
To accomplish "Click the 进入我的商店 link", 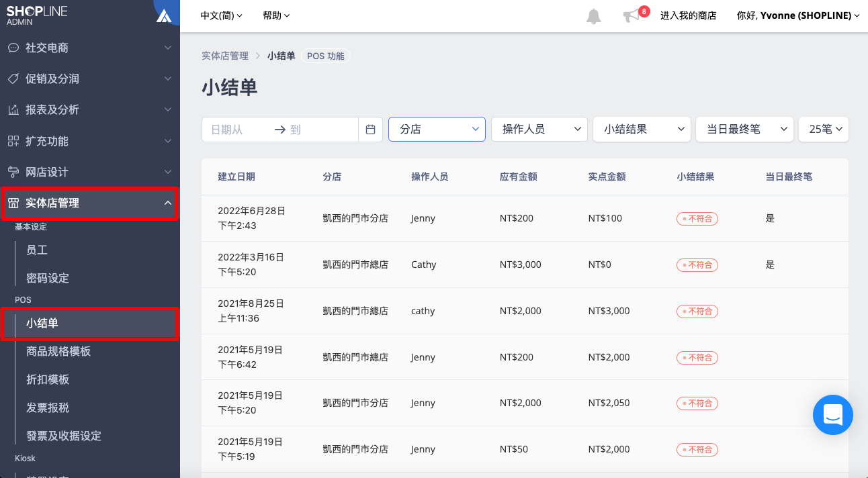I will (688, 15).
